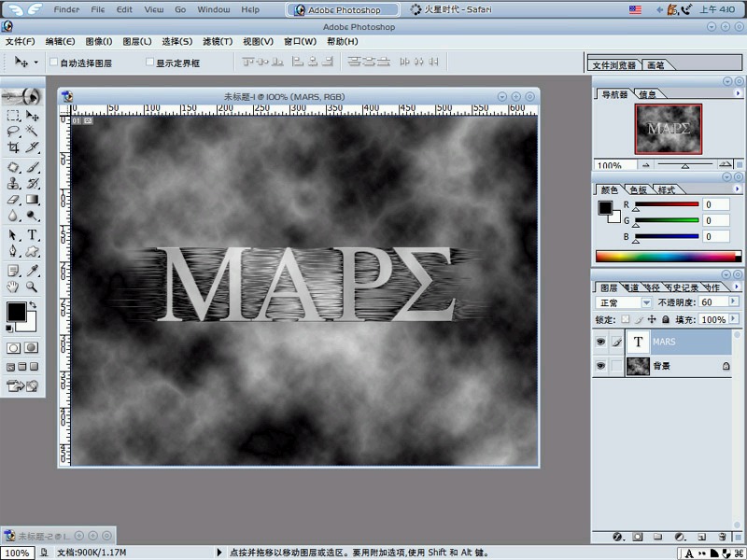Image resolution: width=747 pixels, height=560 pixels.
Task: Choose the Eyedropper tool
Action: [x=33, y=269]
